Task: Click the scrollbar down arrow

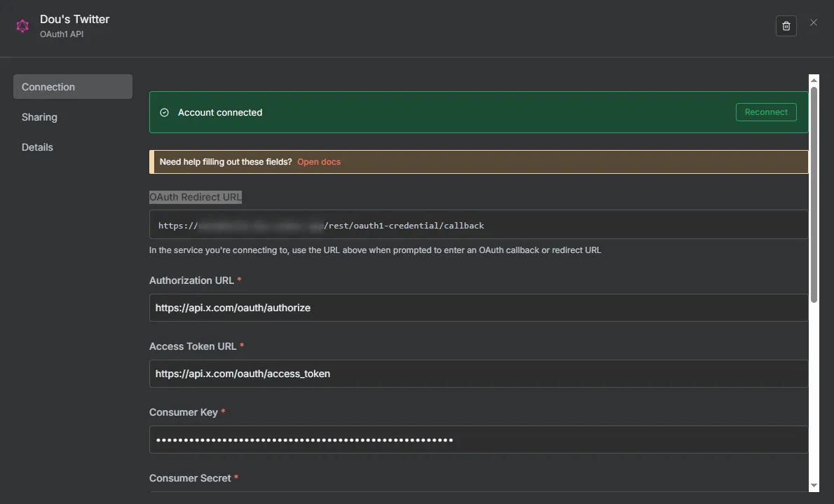Action: [x=814, y=486]
